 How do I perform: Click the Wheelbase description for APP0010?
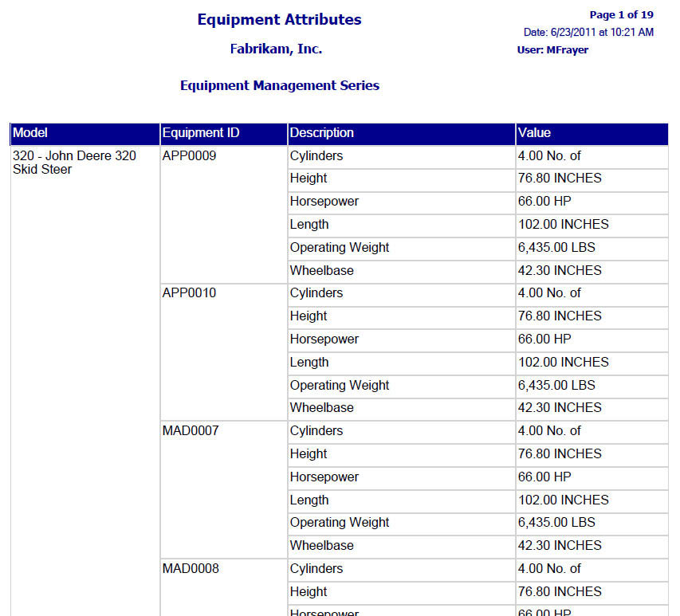coord(321,408)
